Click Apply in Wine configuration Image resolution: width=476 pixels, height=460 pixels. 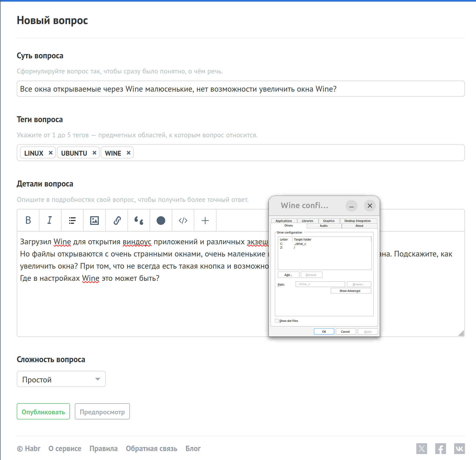click(x=368, y=332)
